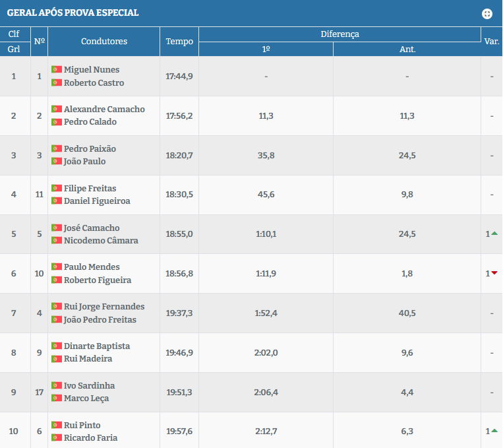Open driver Alexandre Camacho's name
This screenshot has width=503, height=448.
pos(104,110)
